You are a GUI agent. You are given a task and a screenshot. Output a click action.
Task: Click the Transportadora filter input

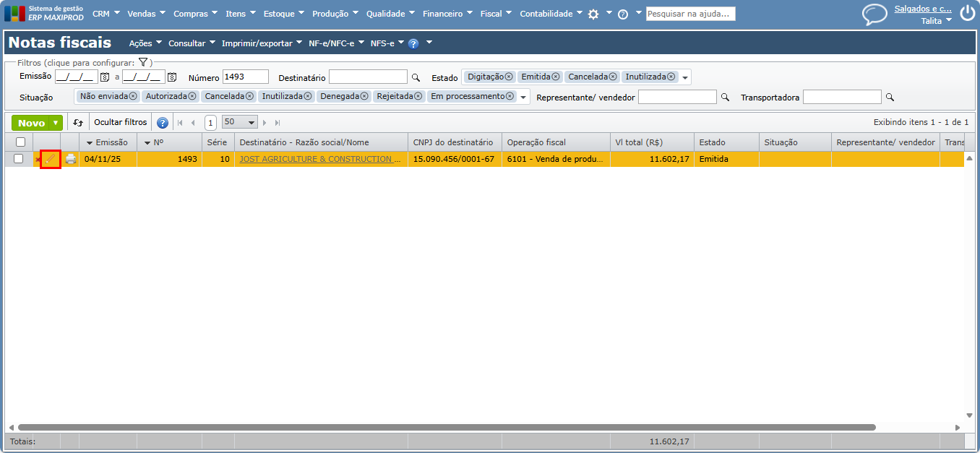click(x=843, y=96)
